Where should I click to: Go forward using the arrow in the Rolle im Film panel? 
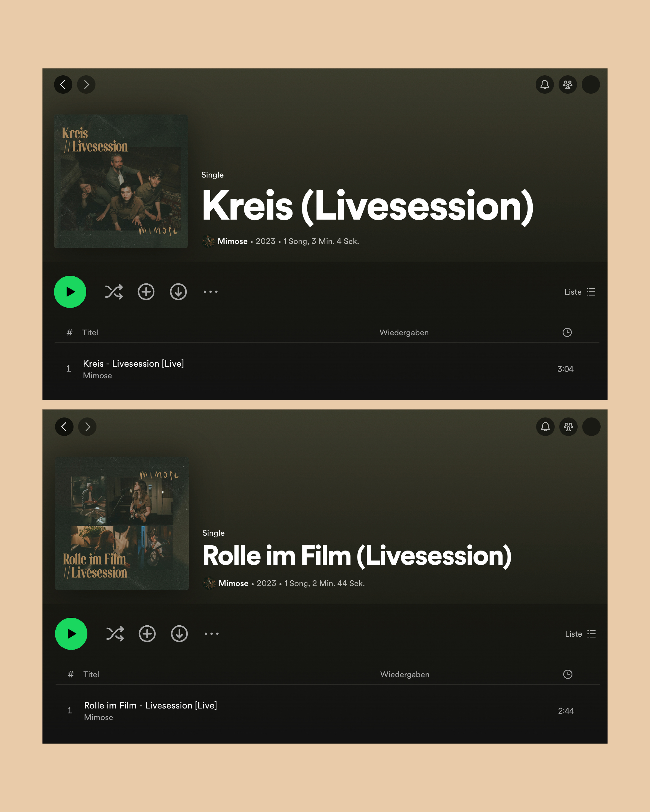(x=87, y=427)
